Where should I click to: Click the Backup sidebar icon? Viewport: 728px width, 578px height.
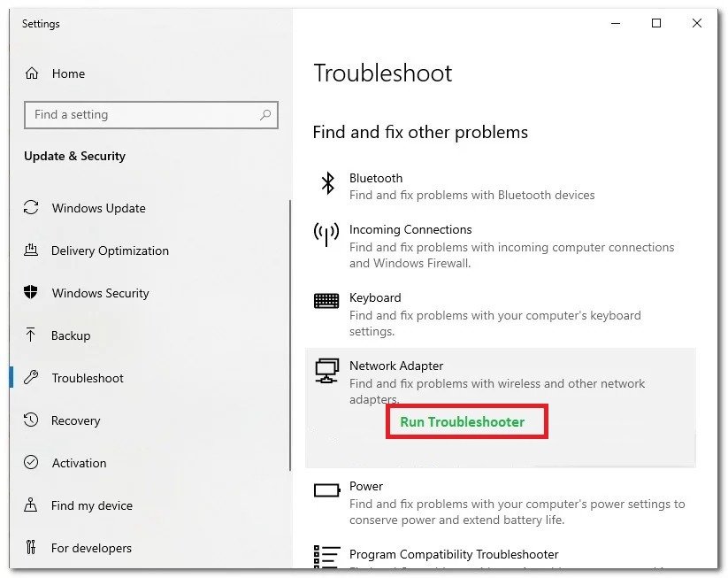coord(32,335)
